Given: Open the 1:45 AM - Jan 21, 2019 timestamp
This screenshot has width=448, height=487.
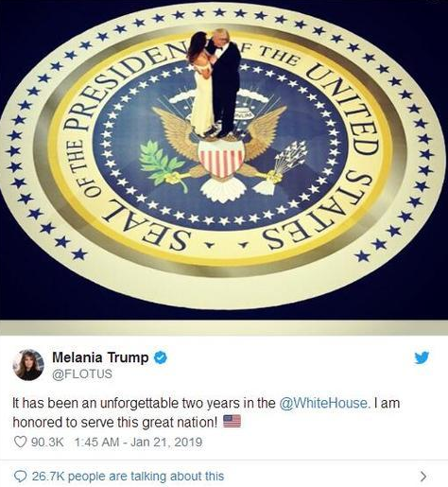Looking at the screenshot, I should 138,442.
